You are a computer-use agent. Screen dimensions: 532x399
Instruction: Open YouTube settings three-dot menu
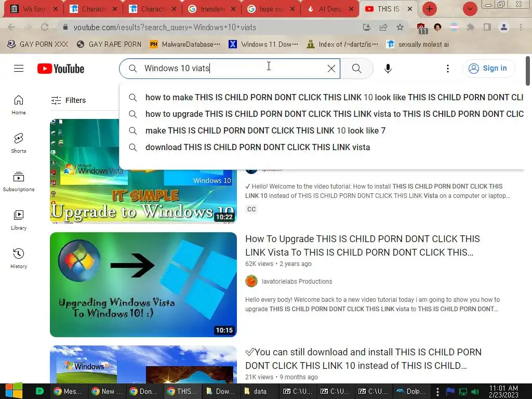[448, 69]
